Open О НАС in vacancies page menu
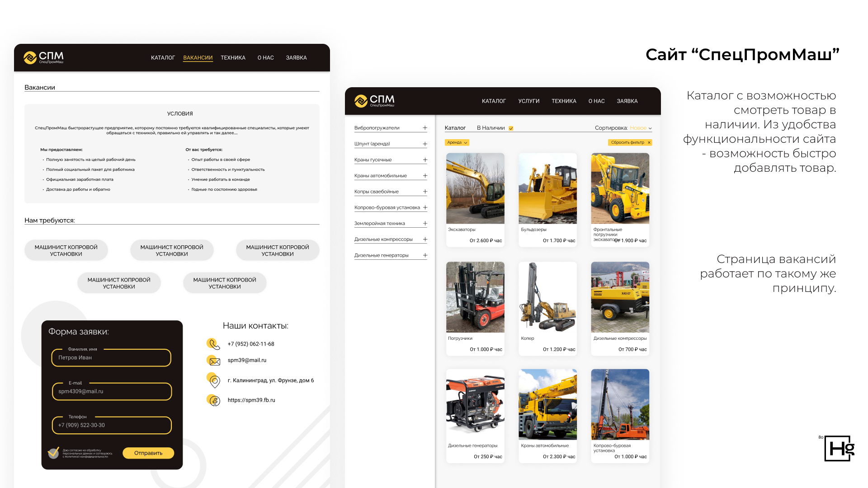Image resolution: width=868 pixels, height=488 pixels. (266, 58)
